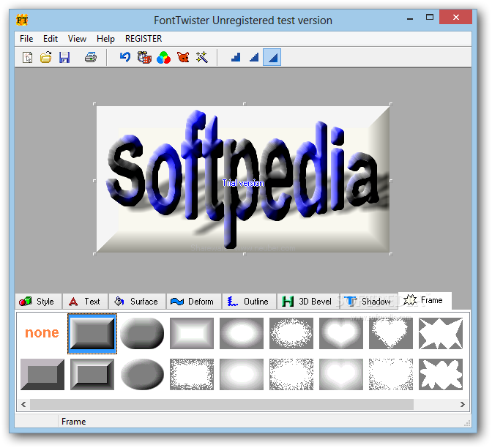492x448 pixels.
Task: Select the raised bevel rectangle frame, top row
Action: point(92,333)
